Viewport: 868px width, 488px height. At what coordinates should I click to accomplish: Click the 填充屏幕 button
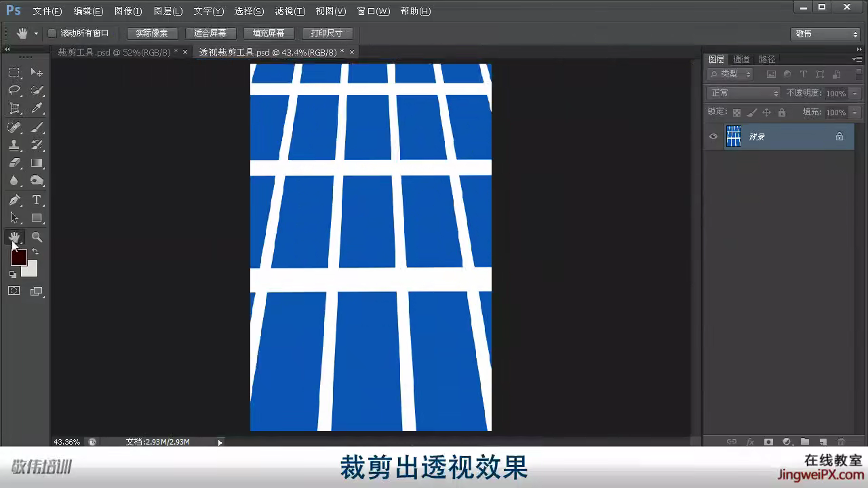[269, 33]
